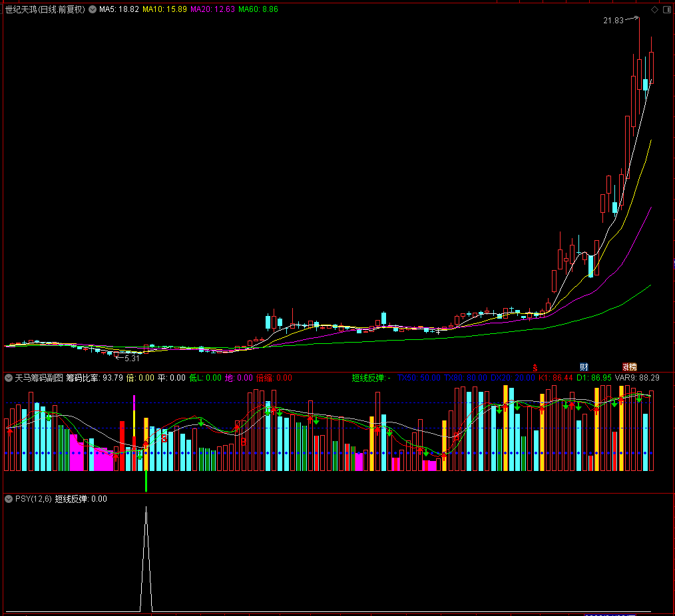This screenshot has width=675, height=616.
Task: Select the 地: 0.00 value
Action: point(238,378)
